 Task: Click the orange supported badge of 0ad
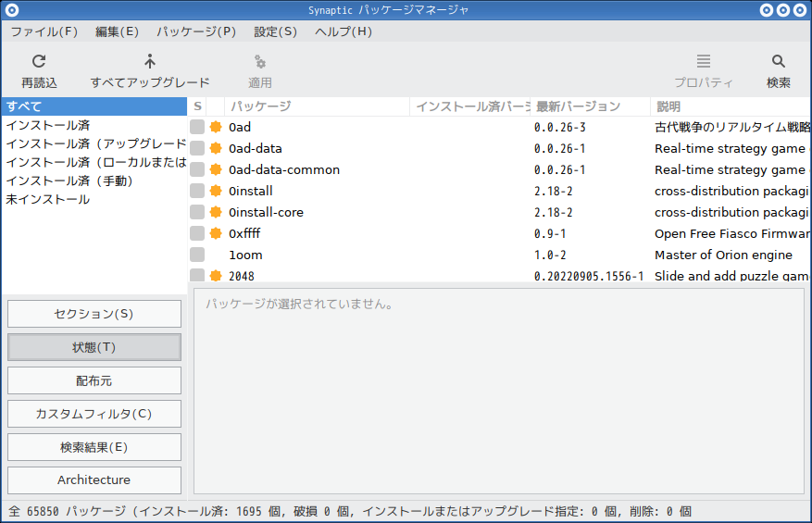(216, 127)
